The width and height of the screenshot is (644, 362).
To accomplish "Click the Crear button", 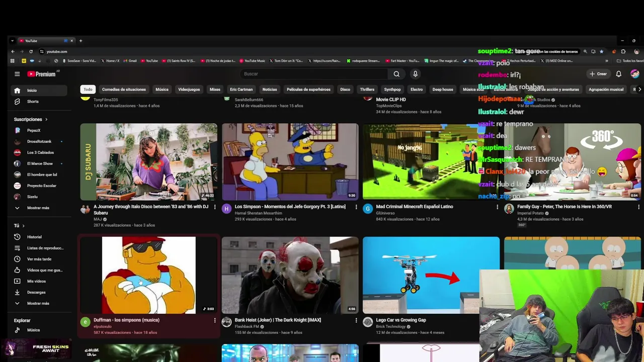I will pyautogui.click(x=598, y=74).
